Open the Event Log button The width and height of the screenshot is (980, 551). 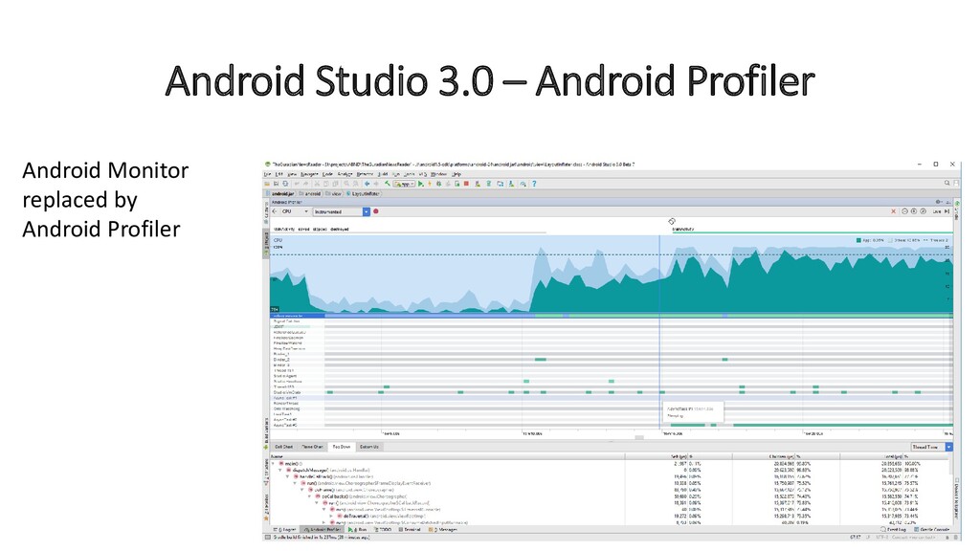[x=893, y=530]
